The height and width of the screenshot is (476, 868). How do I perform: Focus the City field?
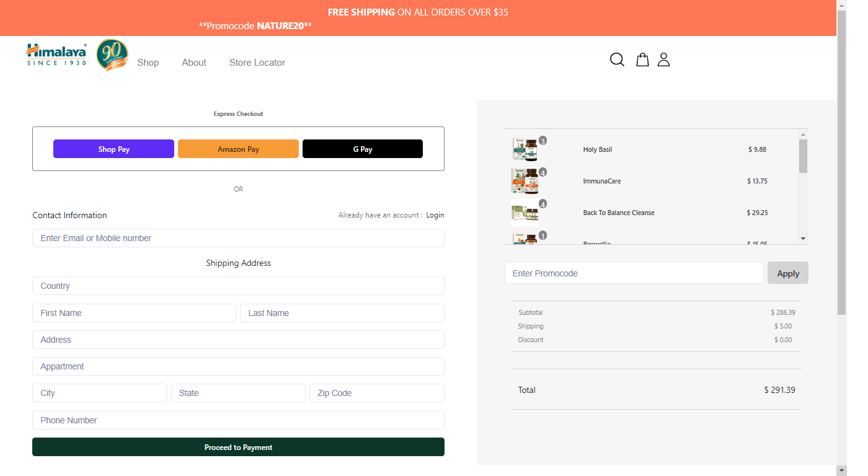(x=100, y=393)
